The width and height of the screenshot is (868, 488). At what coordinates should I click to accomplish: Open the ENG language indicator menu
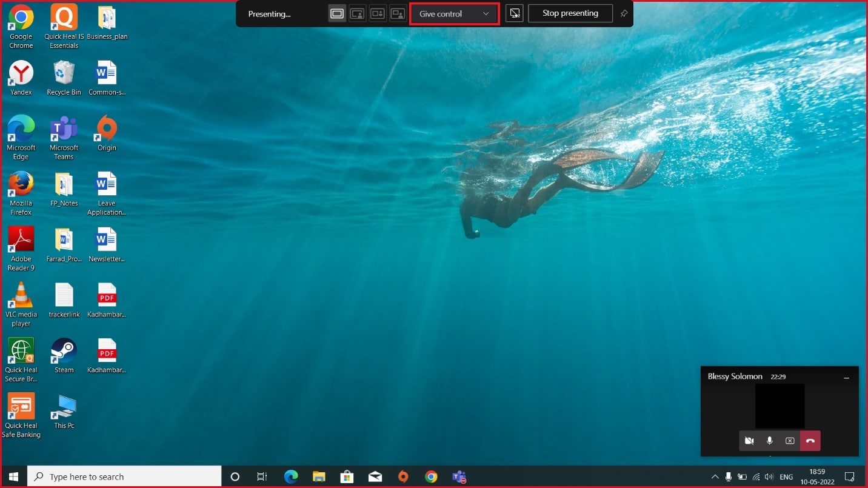(x=786, y=477)
